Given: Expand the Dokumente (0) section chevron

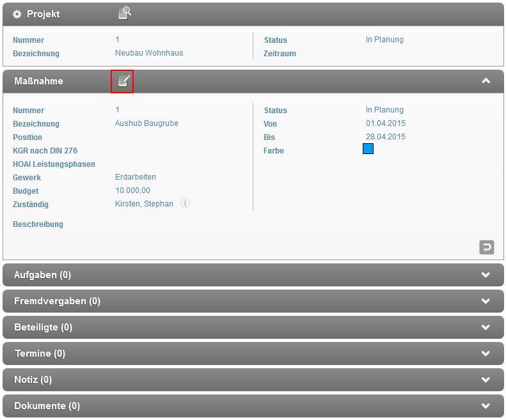Looking at the screenshot, I should (x=486, y=406).
